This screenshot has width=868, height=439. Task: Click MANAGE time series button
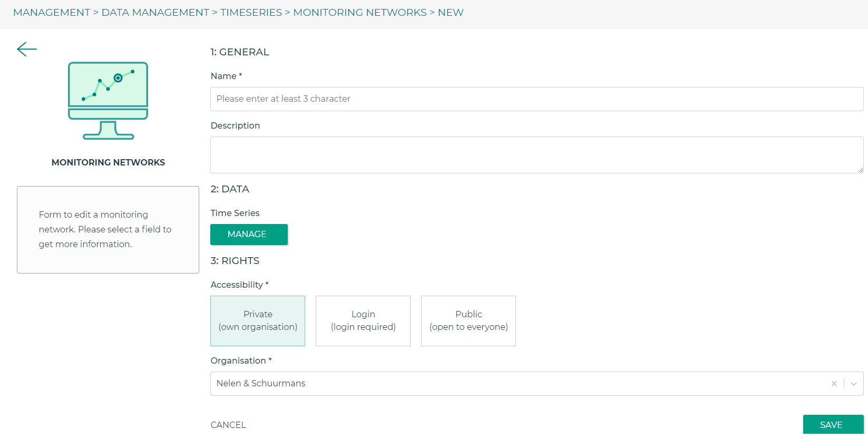(249, 235)
